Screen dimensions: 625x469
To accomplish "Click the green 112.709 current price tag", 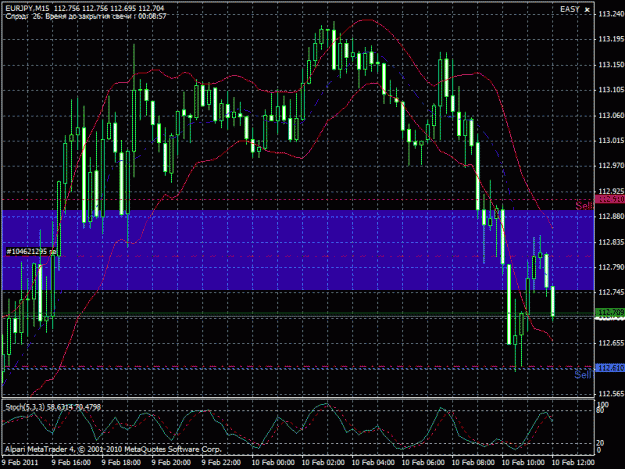I will point(610,312).
